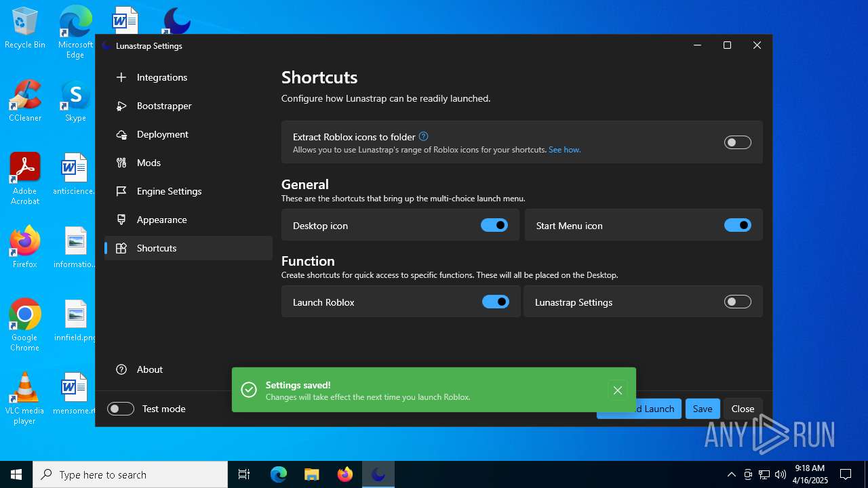Open the Integrations page in sidebar
Screen dimensions: 868x488
point(189,77)
